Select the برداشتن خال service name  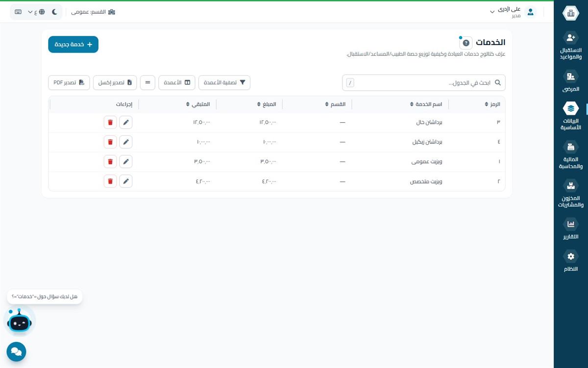click(429, 123)
